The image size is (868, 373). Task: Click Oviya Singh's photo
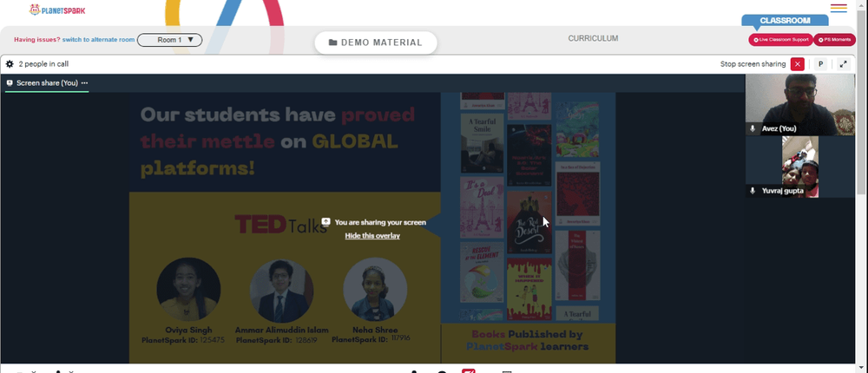click(188, 290)
